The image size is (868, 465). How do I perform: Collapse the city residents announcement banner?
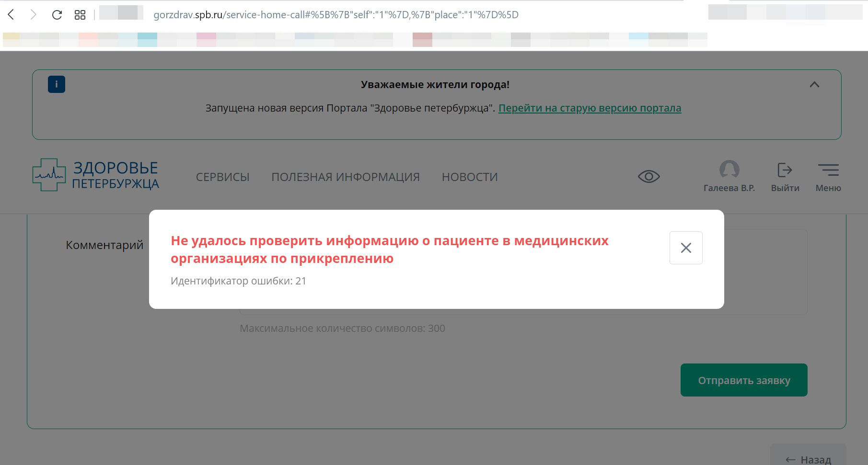tap(814, 84)
